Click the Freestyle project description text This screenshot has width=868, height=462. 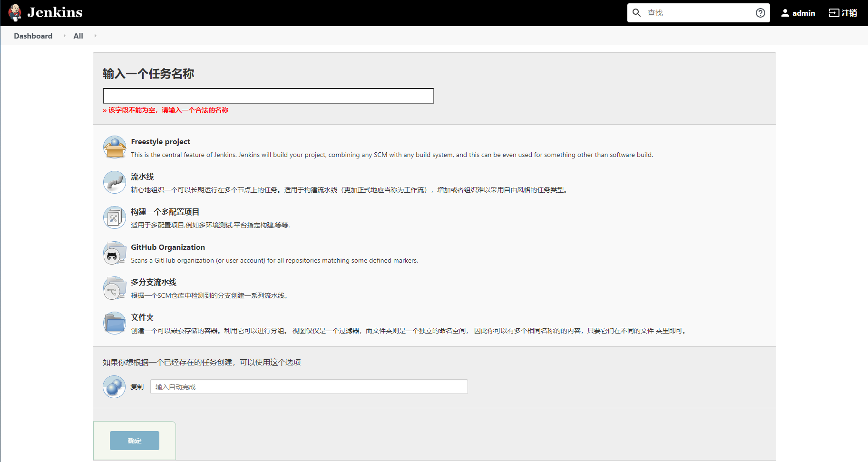coord(392,155)
